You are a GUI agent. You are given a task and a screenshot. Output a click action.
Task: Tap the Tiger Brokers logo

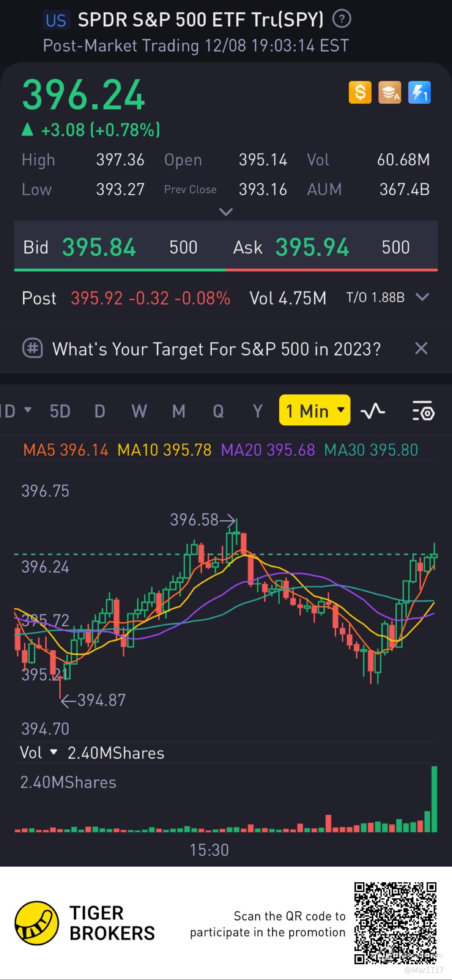tap(37, 923)
